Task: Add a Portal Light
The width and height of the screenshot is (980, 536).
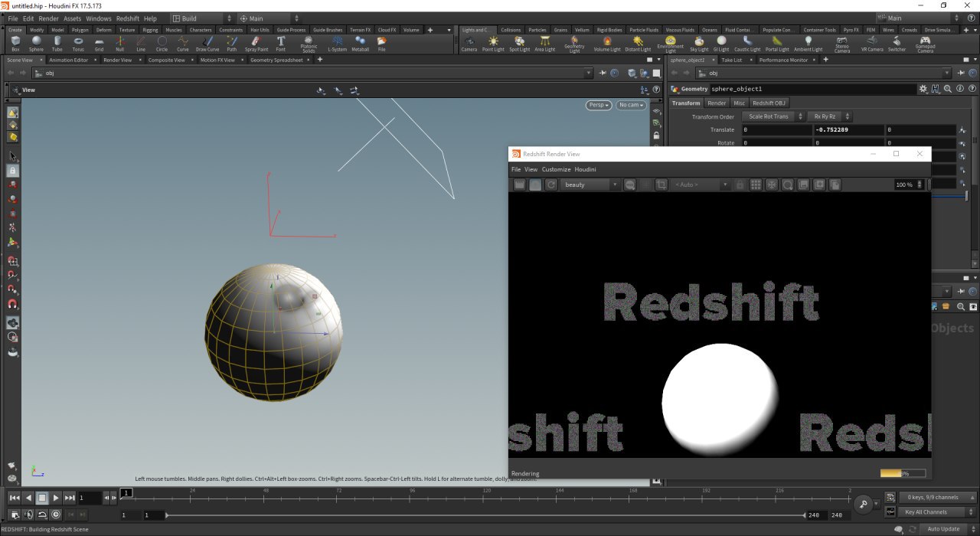Action: click(777, 43)
